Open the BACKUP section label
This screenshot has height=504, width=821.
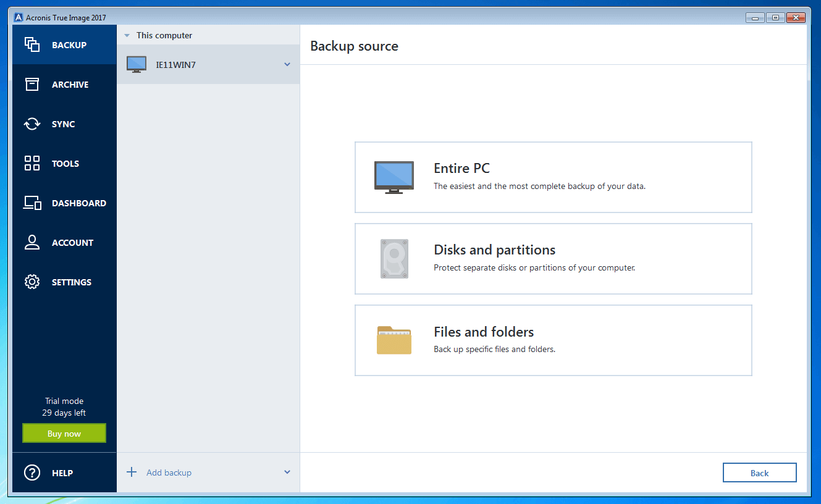pos(69,45)
